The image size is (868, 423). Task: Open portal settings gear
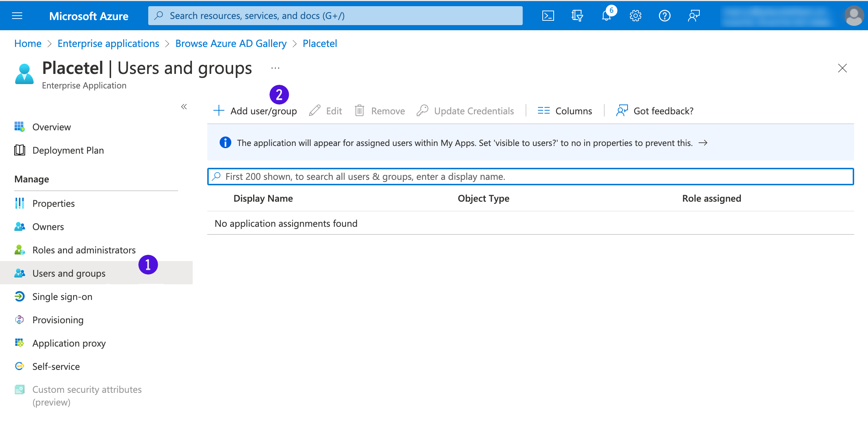[x=636, y=16]
